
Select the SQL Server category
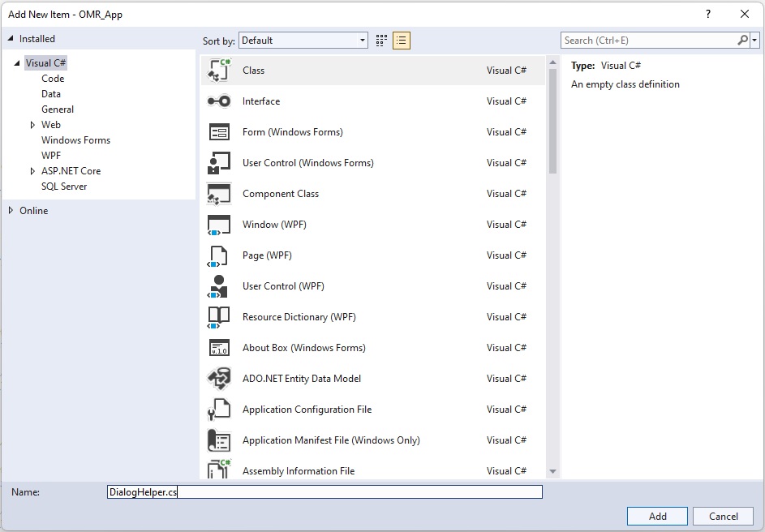(64, 187)
